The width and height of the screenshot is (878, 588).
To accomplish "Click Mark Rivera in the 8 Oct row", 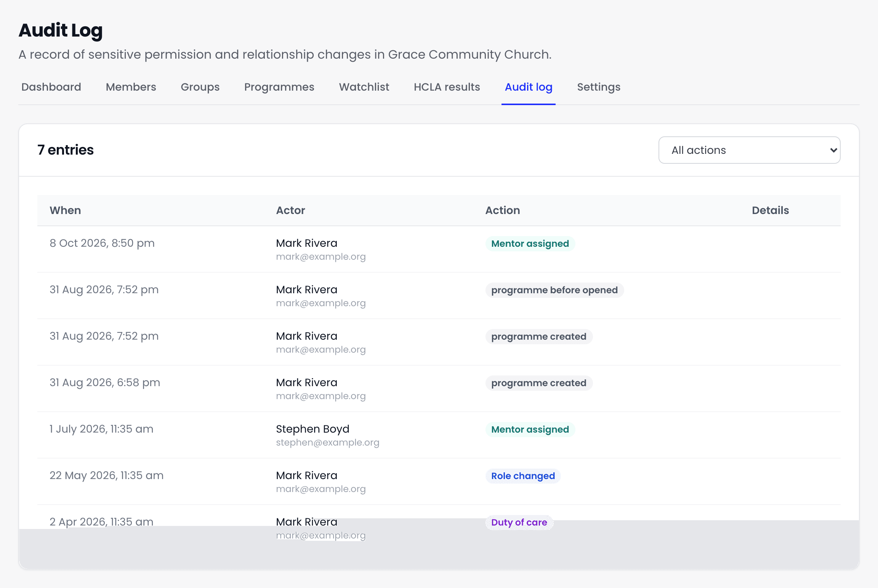I will click(306, 243).
